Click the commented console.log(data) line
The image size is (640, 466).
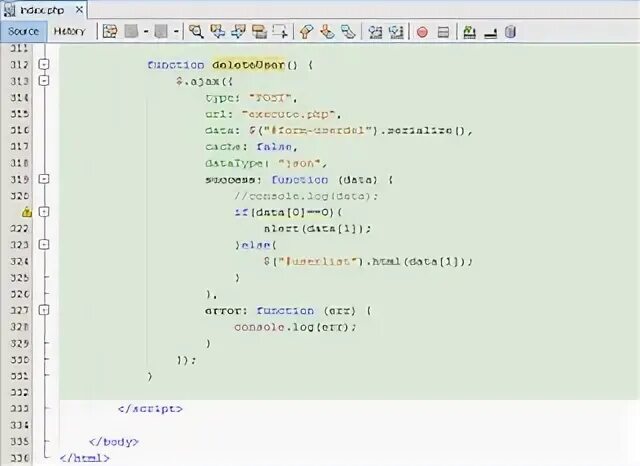point(306,196)
